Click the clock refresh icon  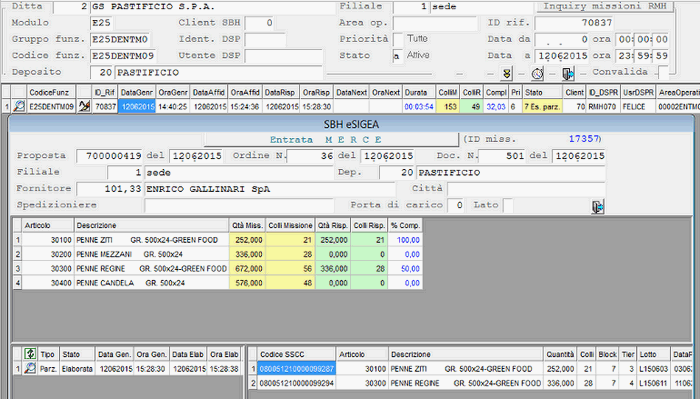point(538,74)
